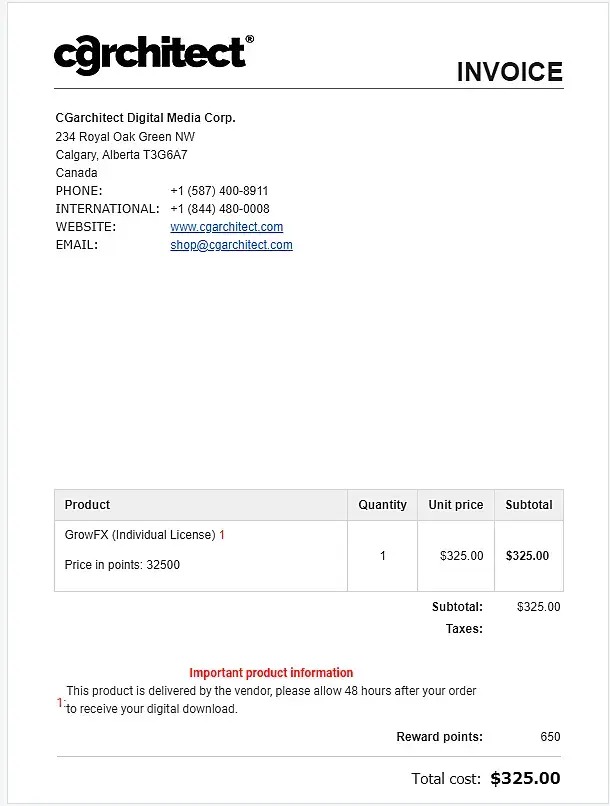Click the Important product information heading
Image resolution: width=610 pixels, height=806 pixels.
click(x=271, y=673)
